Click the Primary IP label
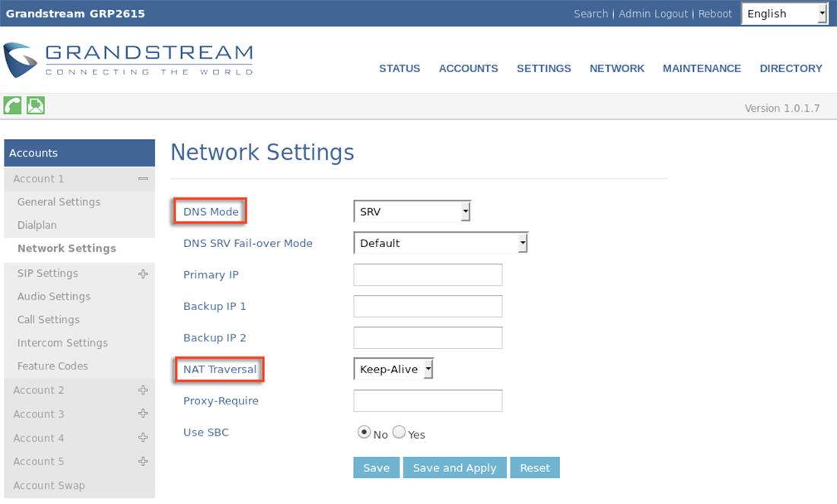This screenshot has height=504, width=837. (211, 274)
